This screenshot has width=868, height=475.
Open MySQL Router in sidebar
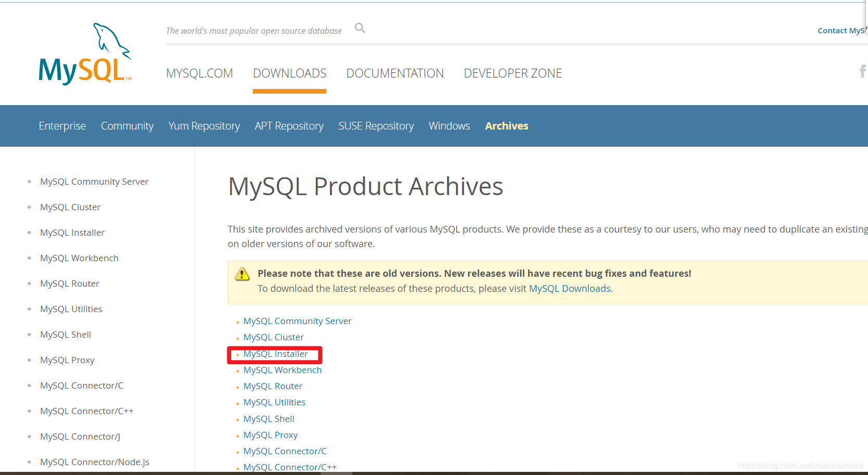click(70, 284)
